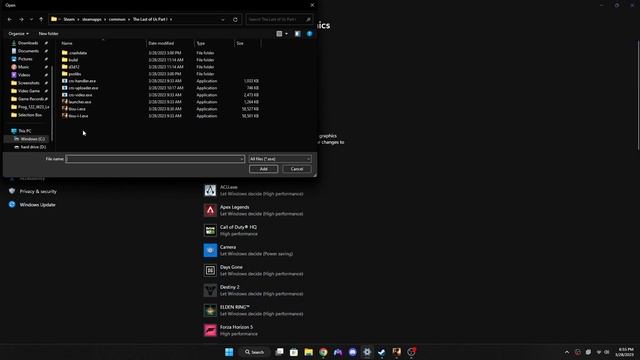Select ELDEN RING in graphics list
Image resolution: width=640 pixels, height=360 pixels.
pyautogui.click(x=253, y=310)
